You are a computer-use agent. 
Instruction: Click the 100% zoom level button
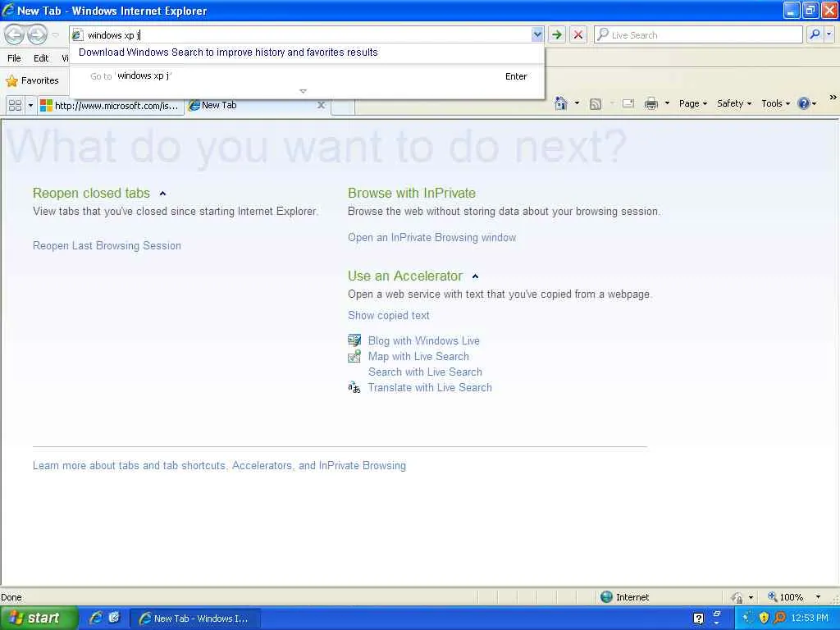[x=785, y=597]
